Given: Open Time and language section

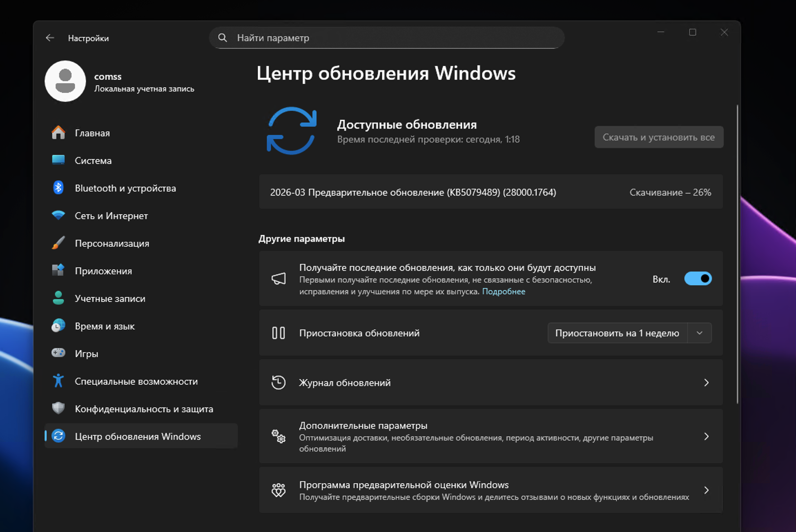Looking at the screenshot, I should click(105, 326).
